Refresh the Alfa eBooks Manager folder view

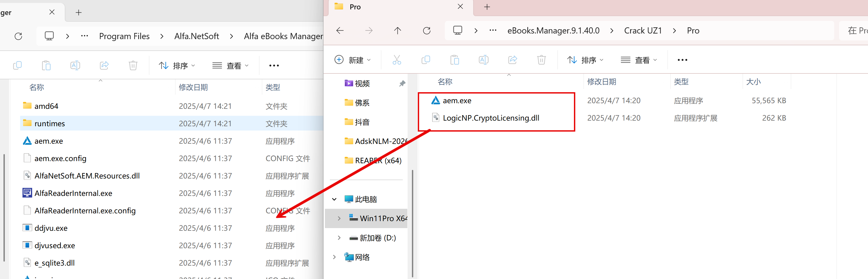(18, 36)
